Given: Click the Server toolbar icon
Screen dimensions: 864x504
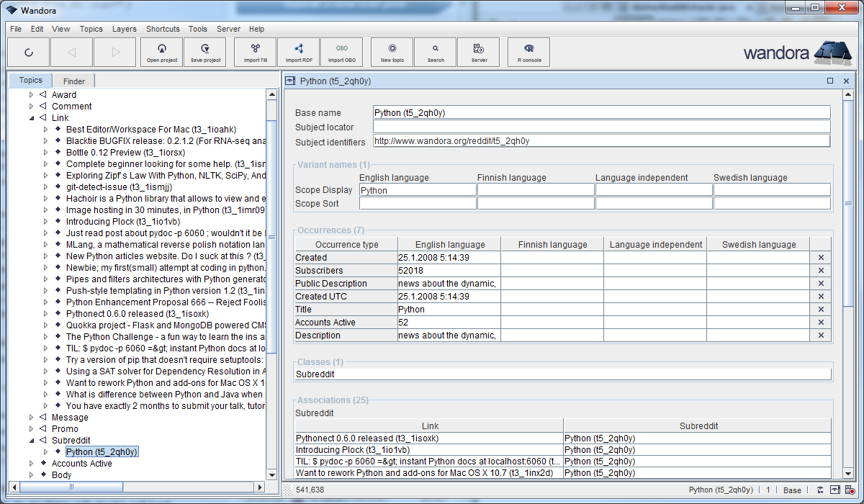Looking at the screenshot, I should click(479, 52).
